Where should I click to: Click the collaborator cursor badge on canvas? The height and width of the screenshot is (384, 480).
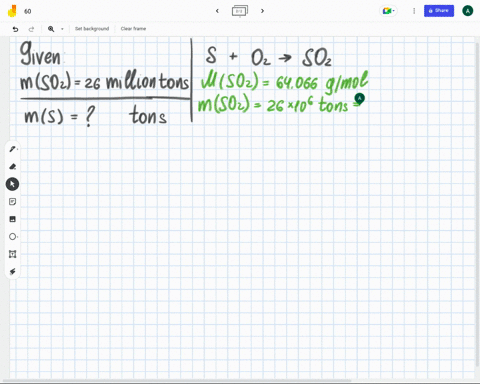point(359,98)
